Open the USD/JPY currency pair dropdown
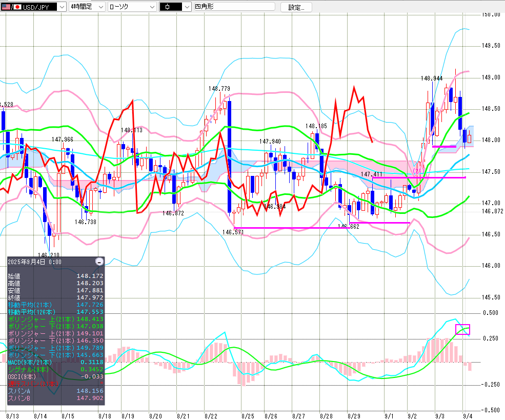The height and width of the screenshot is (420, 505). click(x=33, y=7)
